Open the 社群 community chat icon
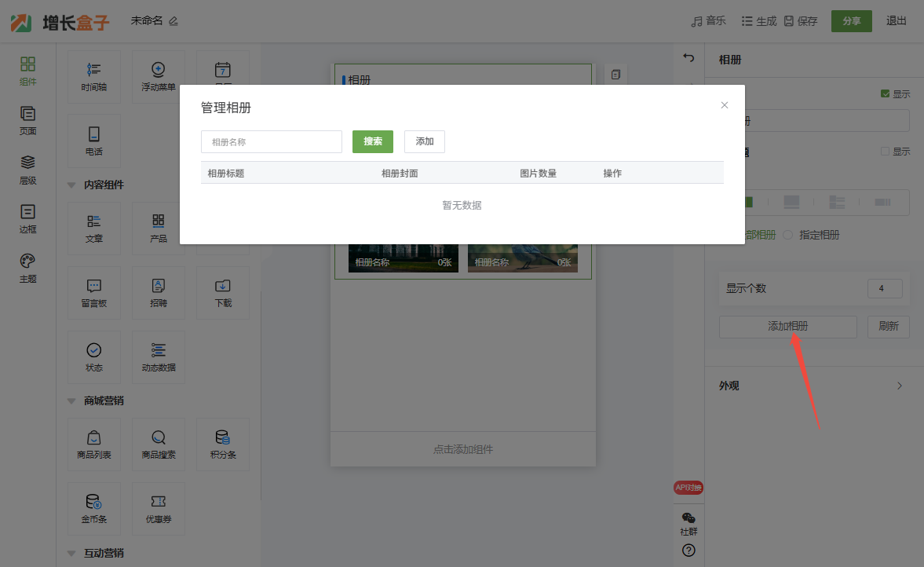Screen dimensions: 924x567 point(688,522)
